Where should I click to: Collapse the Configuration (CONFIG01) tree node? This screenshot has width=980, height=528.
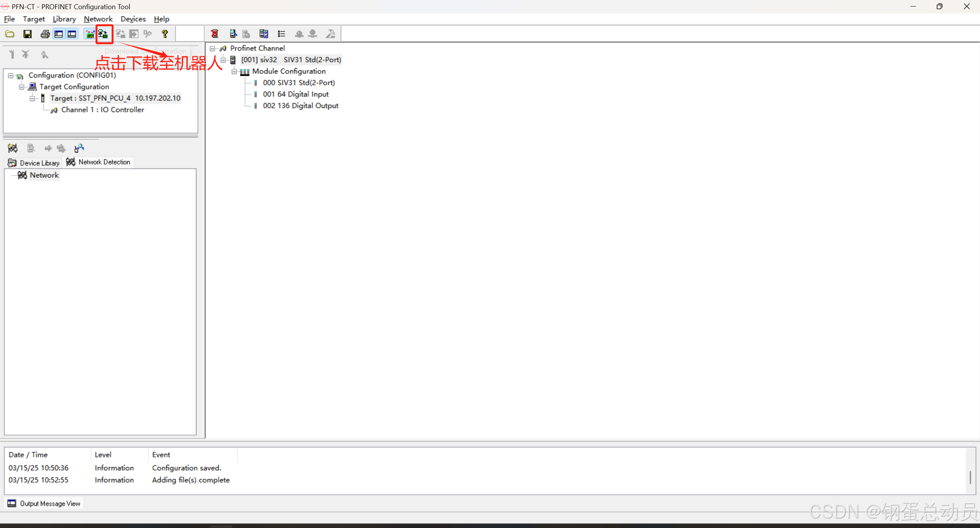pyautogui.click(x=11, y=76)
